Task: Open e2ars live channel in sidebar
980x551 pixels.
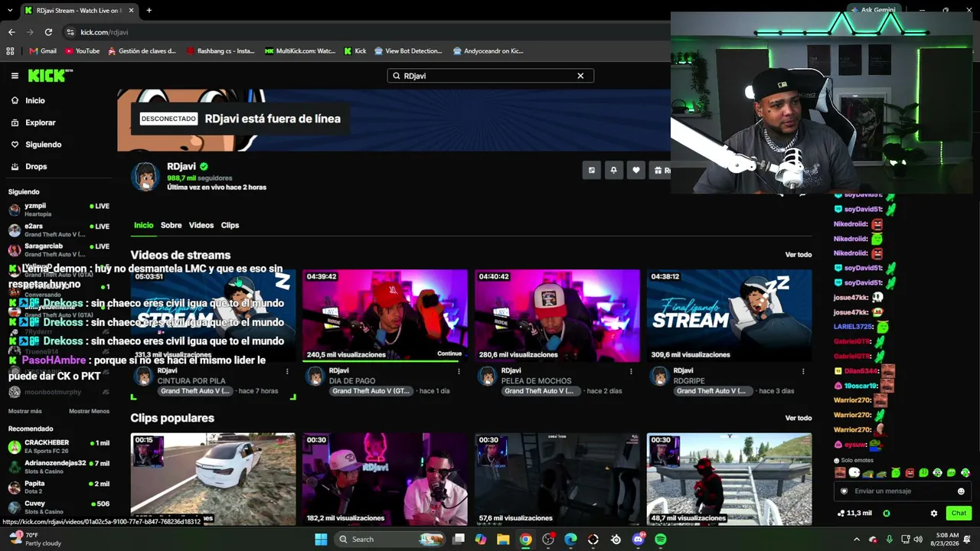Action: [x=59, y=230]
